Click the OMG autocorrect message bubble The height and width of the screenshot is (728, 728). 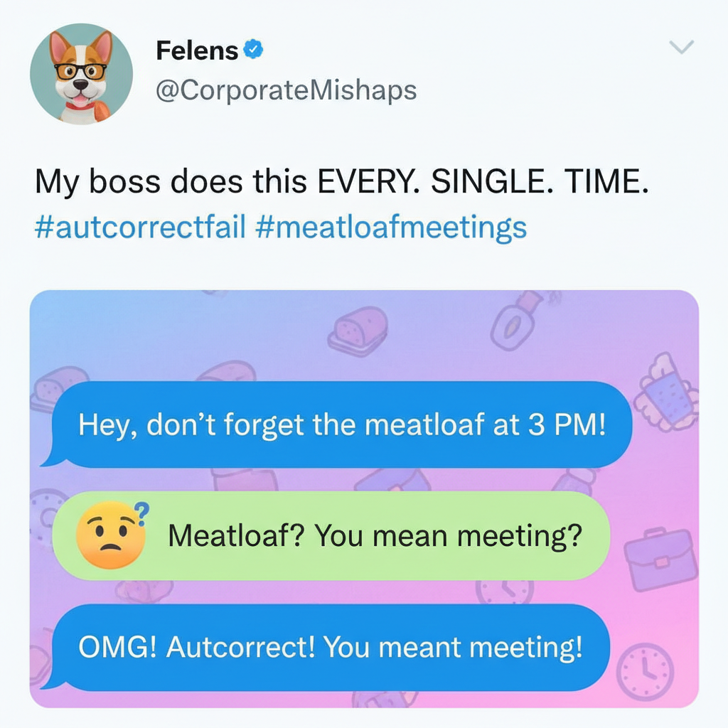332,648
